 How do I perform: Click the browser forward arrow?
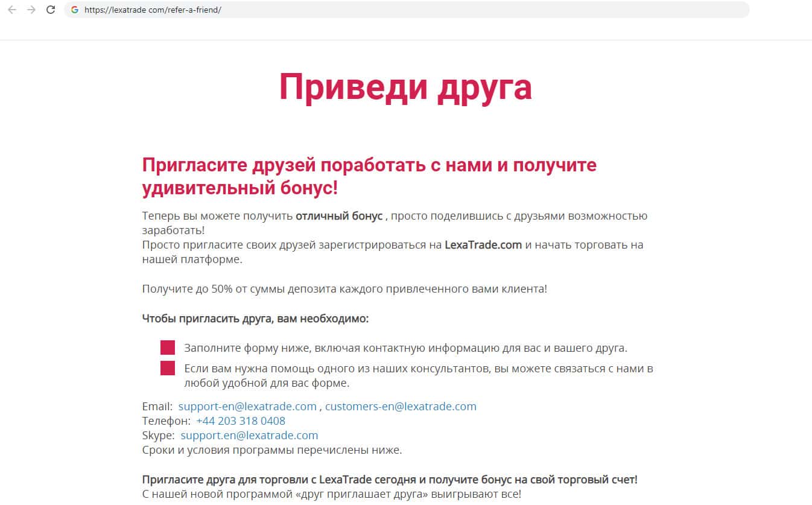tap(31, 10)
